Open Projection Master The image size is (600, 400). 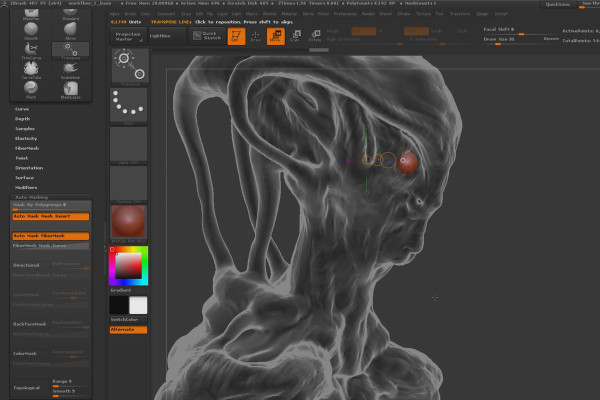click(x=128, y=36)
